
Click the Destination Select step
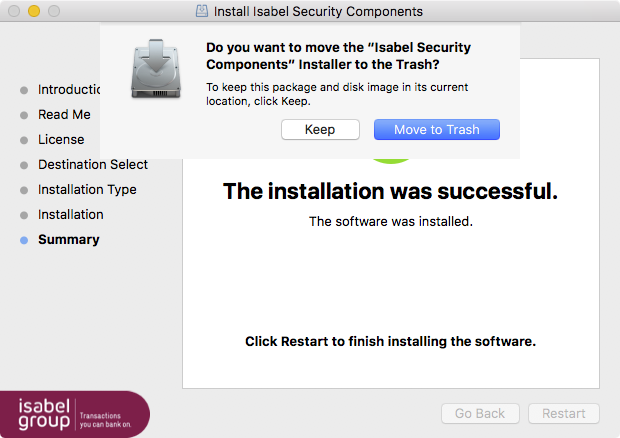93,164
